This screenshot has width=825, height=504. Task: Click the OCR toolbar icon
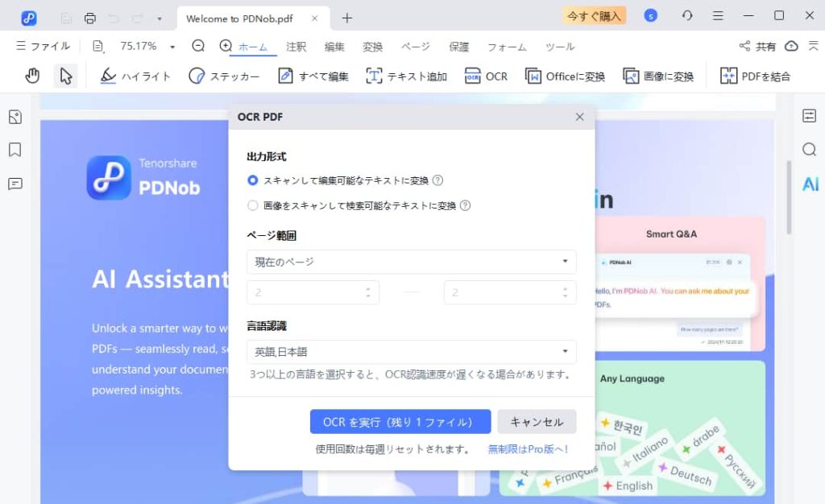(x=486, y=76)
